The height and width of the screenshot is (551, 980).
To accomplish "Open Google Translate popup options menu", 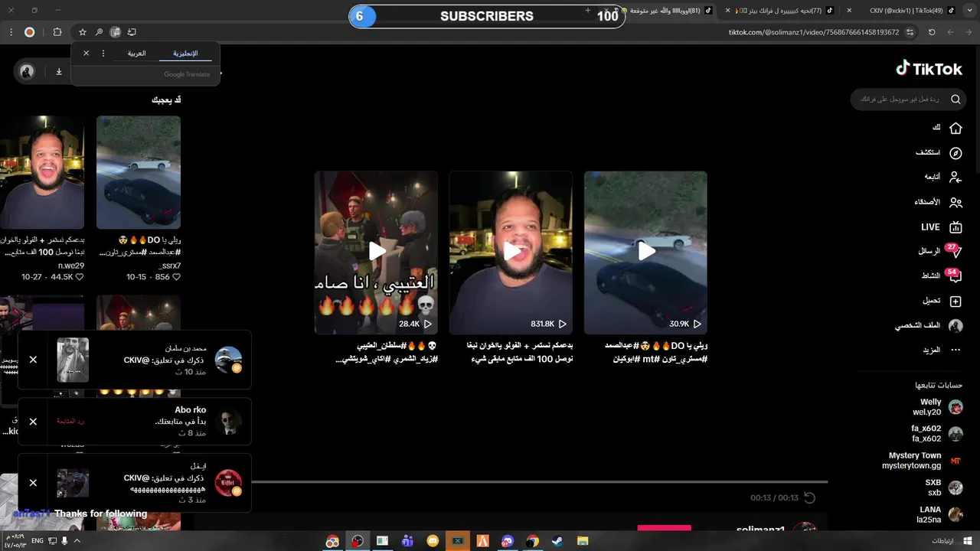I will tap(103, 54).
